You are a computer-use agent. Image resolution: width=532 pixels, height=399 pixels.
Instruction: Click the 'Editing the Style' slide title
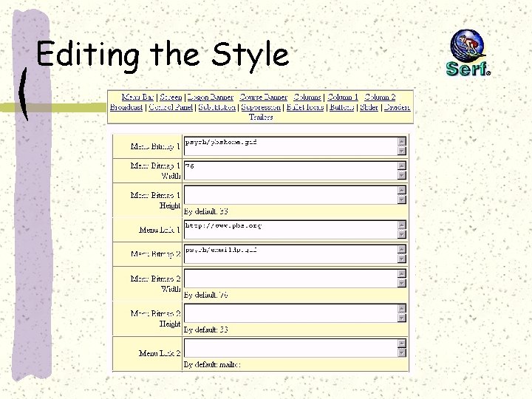(x=163, y=55)
